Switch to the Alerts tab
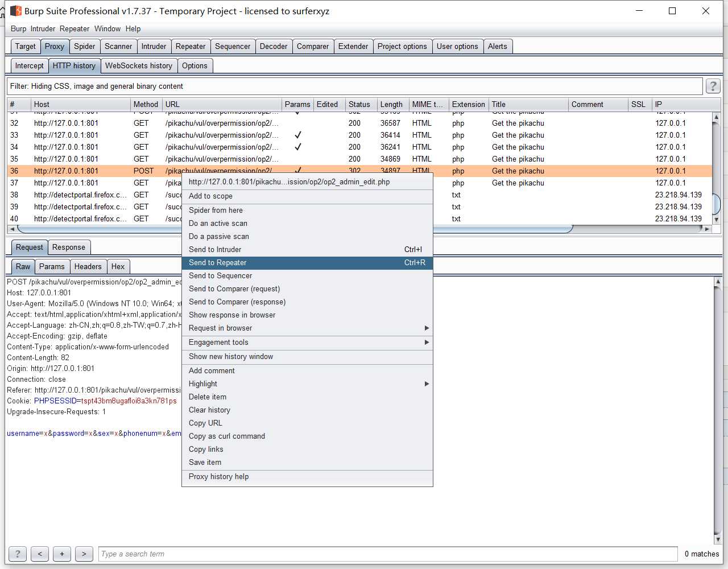Image resolution: width=728 pixels, height=569 pixels. [x=498, y=46]
